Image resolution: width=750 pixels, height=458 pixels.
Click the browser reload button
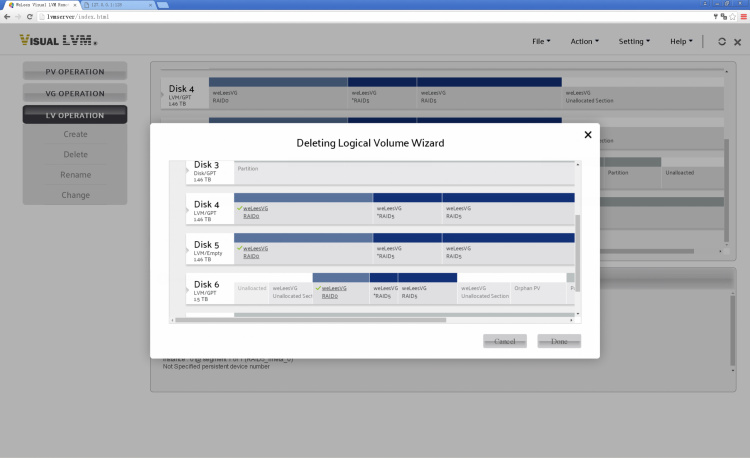tap(33, 17)
